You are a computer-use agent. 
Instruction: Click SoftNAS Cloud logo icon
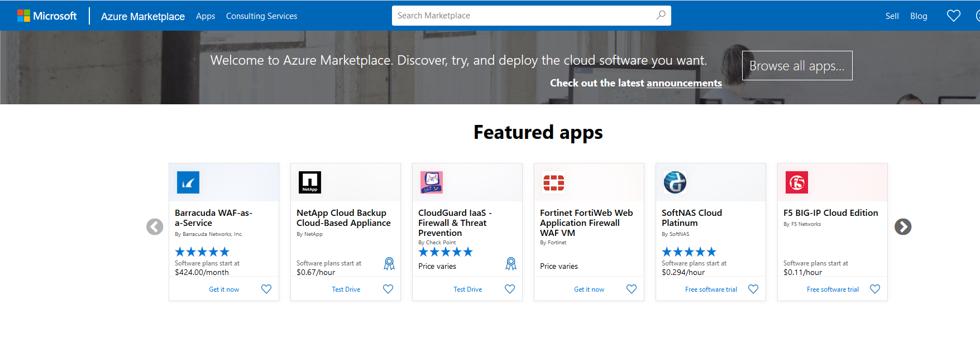coord(675,182)
